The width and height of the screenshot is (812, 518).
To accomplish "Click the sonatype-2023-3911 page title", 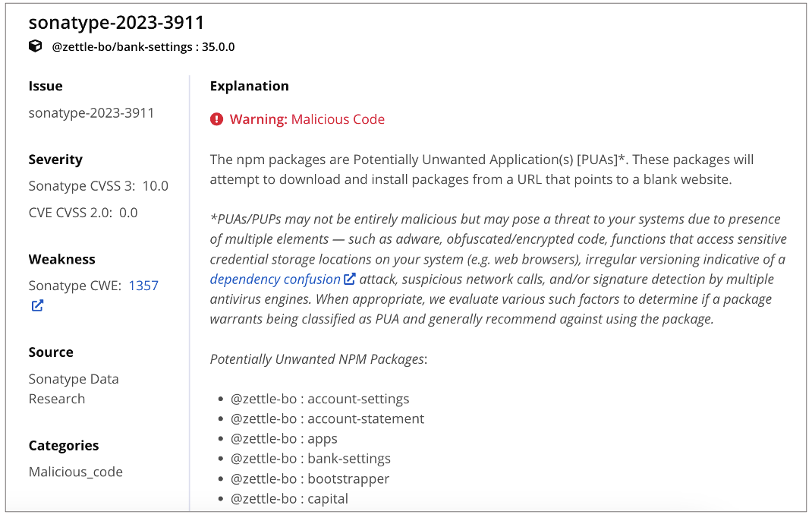I will (x=116, y=22).
